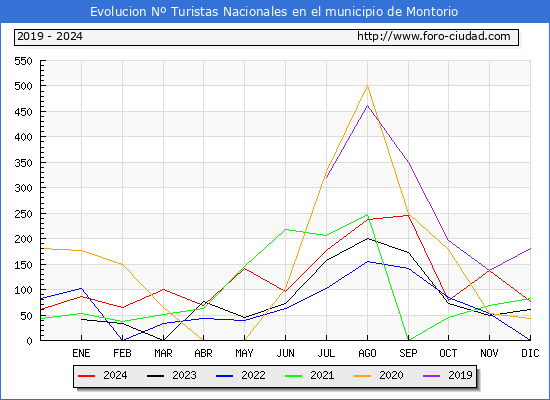The image size is (550, 400).
Task: Click the MAR month axis label
Action: pyautogui.click(x=163, y=353)
